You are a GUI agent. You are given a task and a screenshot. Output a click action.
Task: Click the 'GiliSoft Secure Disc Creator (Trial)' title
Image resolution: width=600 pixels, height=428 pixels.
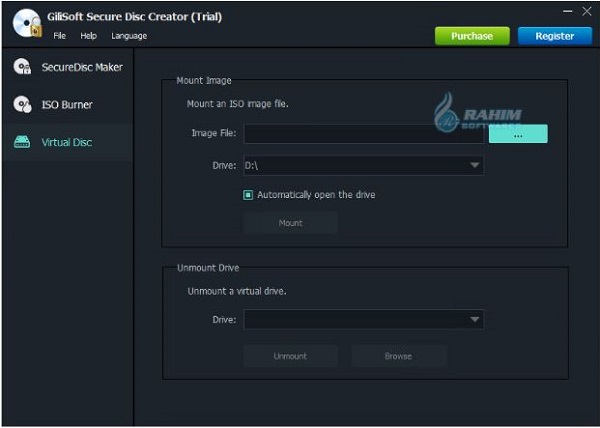(x=134, y=17)
